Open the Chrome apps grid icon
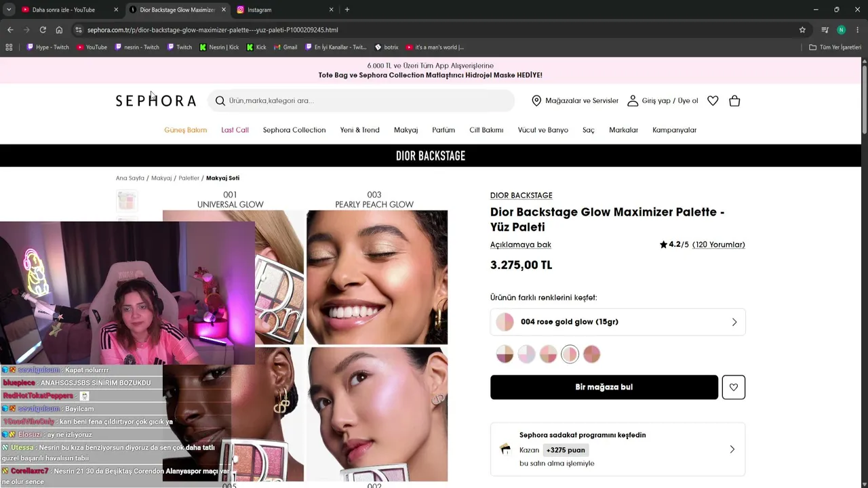The image size is (868, 488). [9, 47]
